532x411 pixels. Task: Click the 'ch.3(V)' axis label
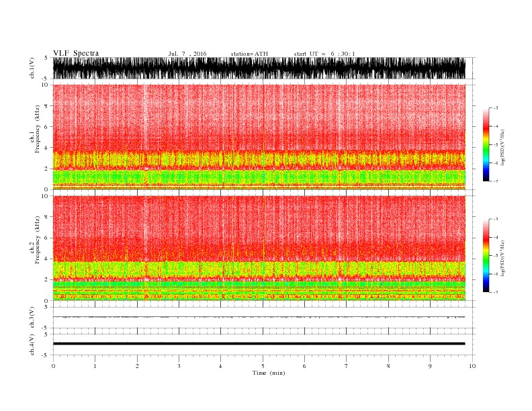[x=32, y=318]
